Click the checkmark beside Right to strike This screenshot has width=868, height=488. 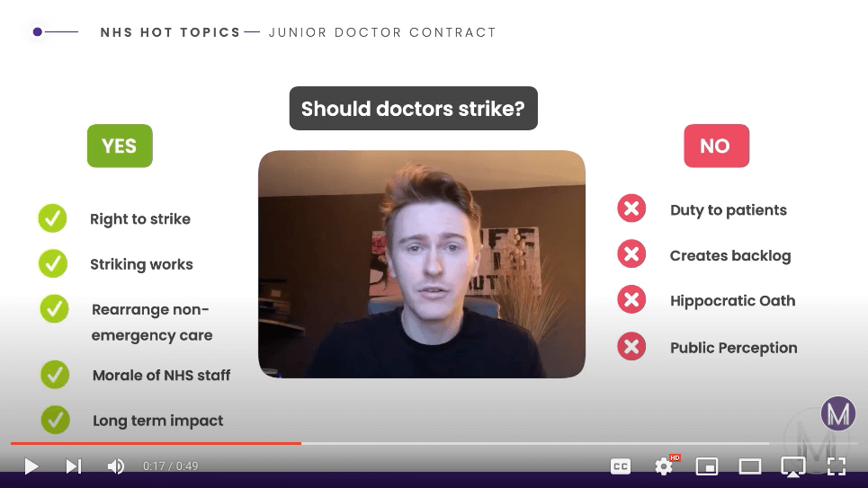pos(52,218)
